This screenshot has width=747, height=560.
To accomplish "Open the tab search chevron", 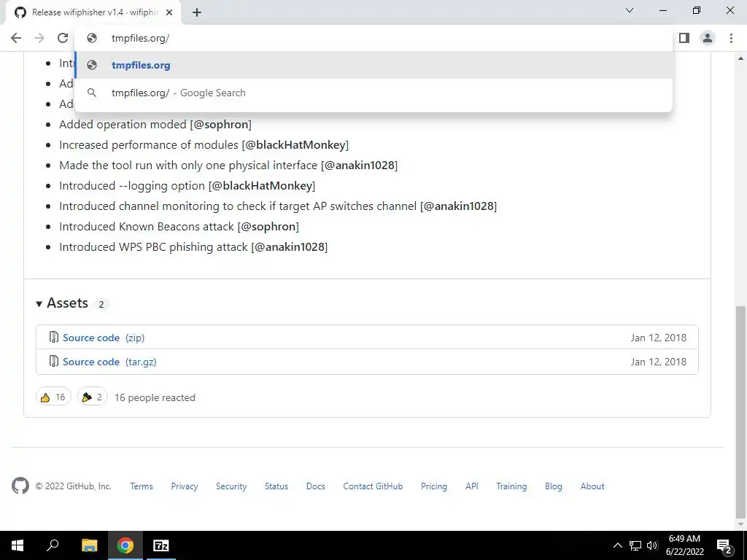I will 630,10.
